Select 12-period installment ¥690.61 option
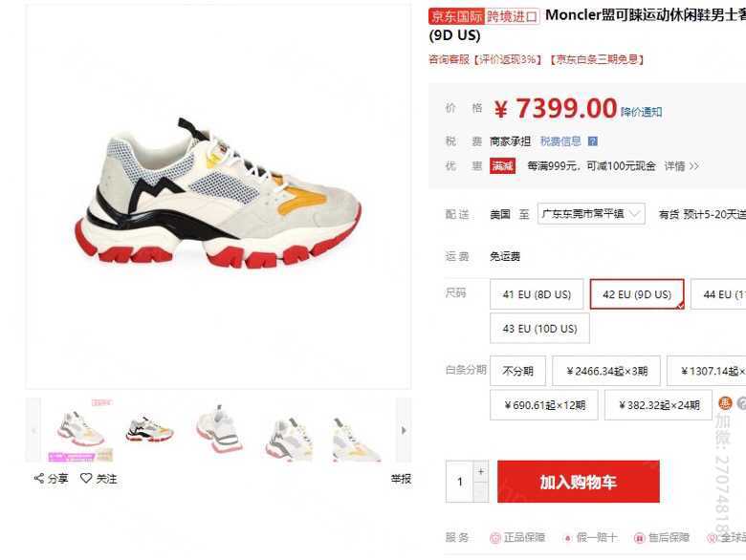746x560 pixels. pos(544,405)
